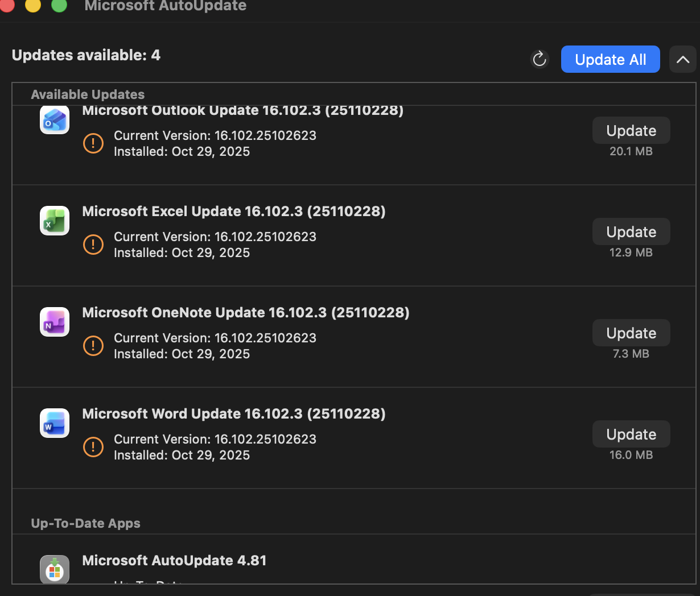Click the Microsoft OneNote app icon

click(x=55, y=322)
